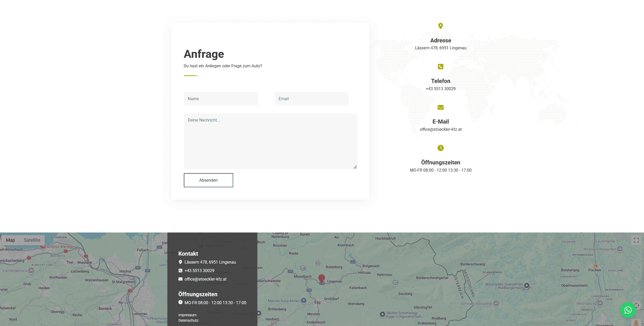Click the green phone icon above Telefon
Viewport: 644px width, 326px height.
click(440, 67)
